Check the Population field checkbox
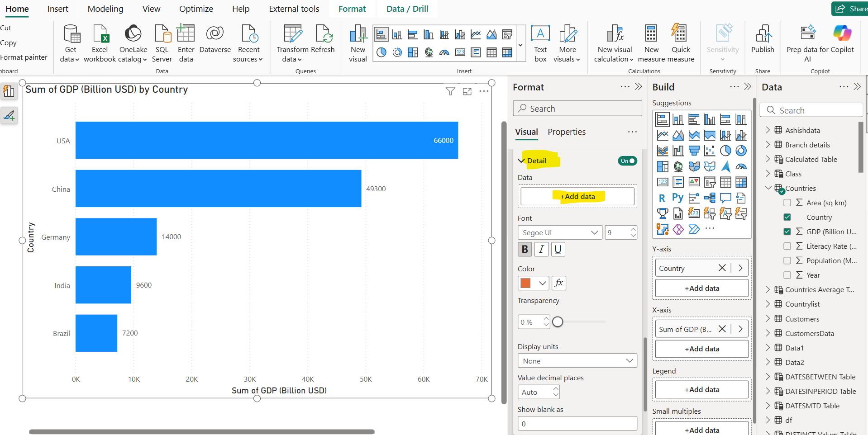This screenshot has height=435, width=868. pos(787,260)
